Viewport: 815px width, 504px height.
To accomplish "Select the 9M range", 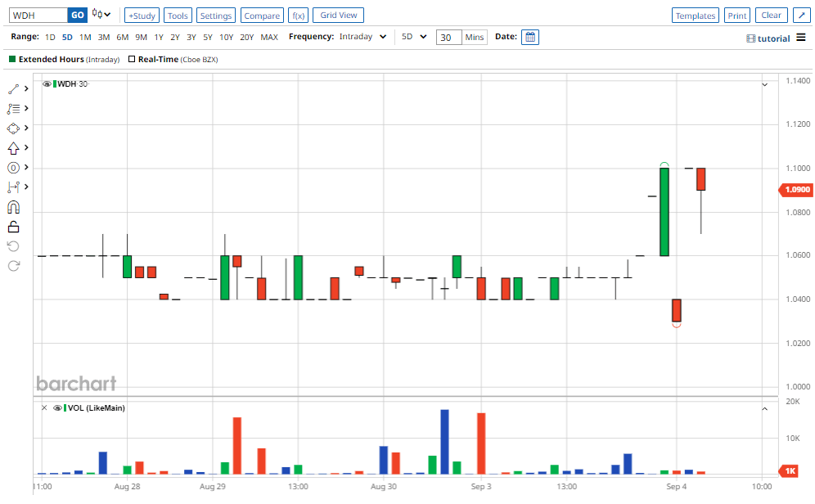I will coord(141,38).
